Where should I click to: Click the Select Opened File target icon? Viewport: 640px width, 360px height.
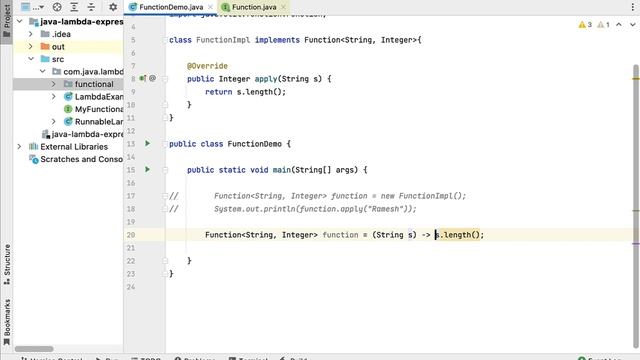57,7
